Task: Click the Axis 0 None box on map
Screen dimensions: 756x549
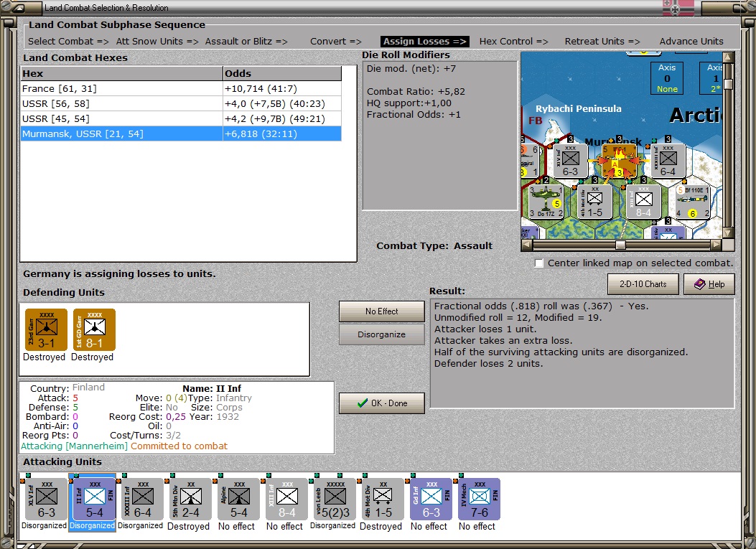Action: tap(667, 78)
